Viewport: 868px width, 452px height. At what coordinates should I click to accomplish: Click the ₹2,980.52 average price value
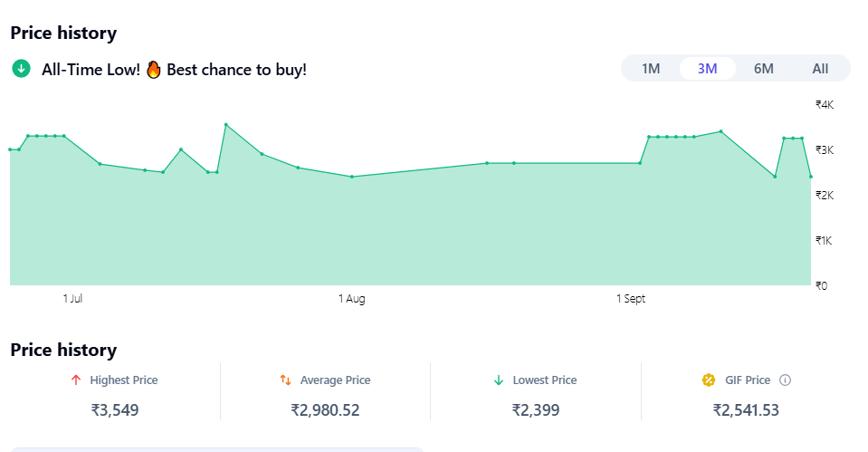[325, 410]
